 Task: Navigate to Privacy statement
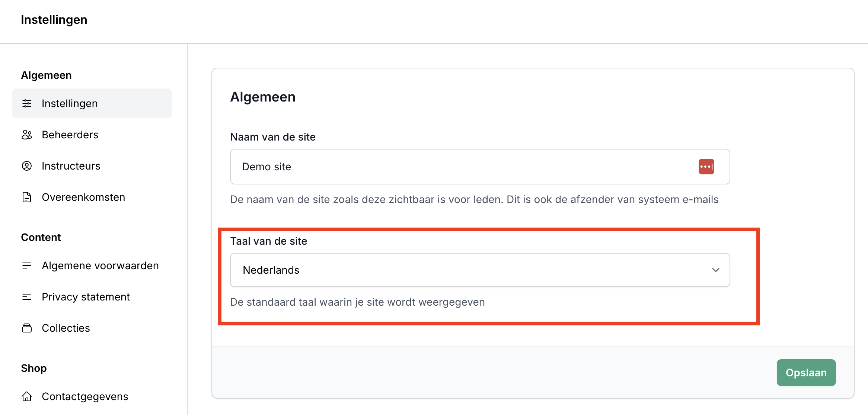tap(86, 297)
